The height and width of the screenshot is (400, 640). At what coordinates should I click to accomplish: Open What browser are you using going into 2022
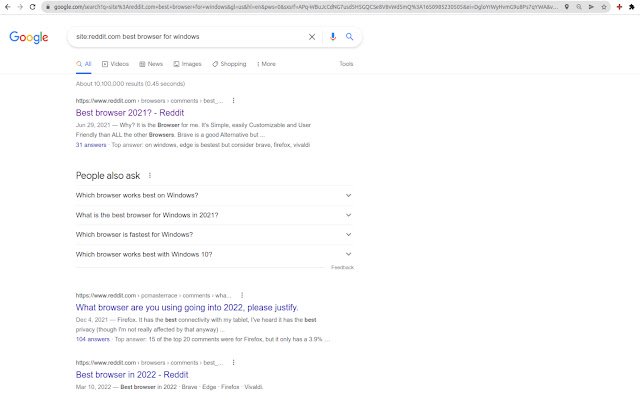tap(187, 307)
